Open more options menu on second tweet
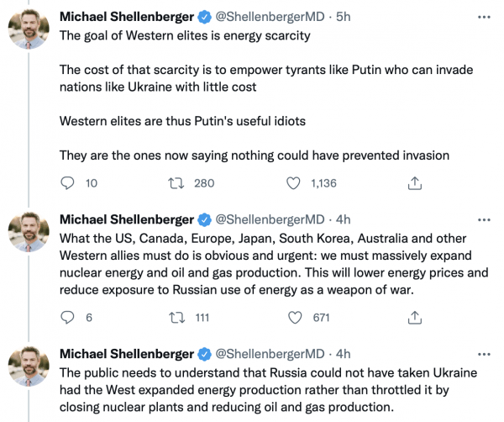Image resolution: width=504 pixels, height=422 pixels. pos(480,219)
